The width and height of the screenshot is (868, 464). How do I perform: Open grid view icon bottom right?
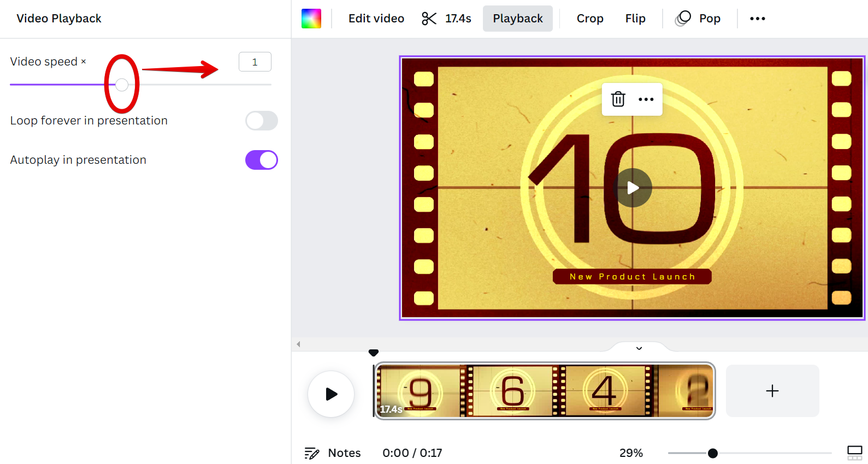pyautogui.click(x=854, y=453)
